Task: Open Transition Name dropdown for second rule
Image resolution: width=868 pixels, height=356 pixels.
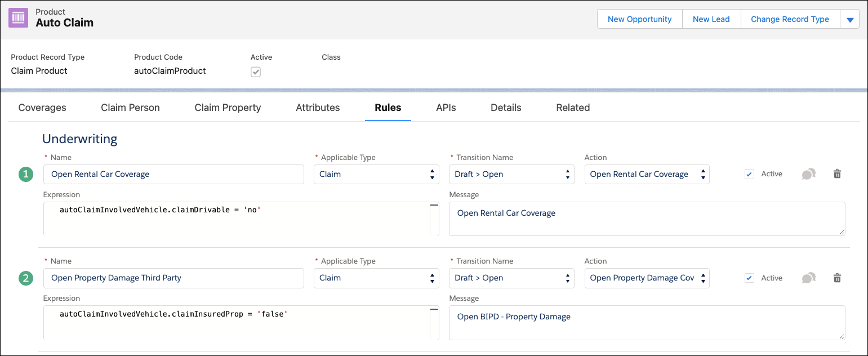Action: 511,278
